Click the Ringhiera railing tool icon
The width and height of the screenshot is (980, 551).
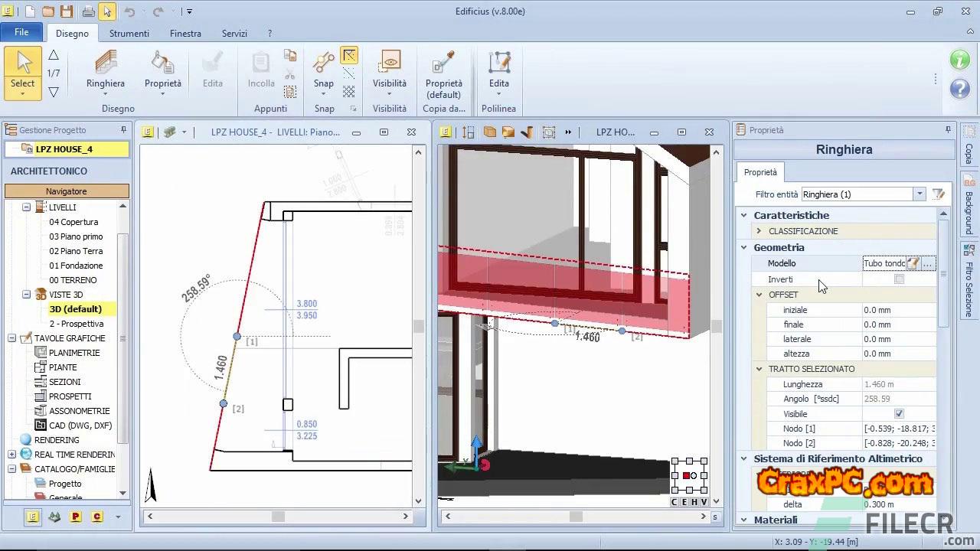tap(106, 64)
